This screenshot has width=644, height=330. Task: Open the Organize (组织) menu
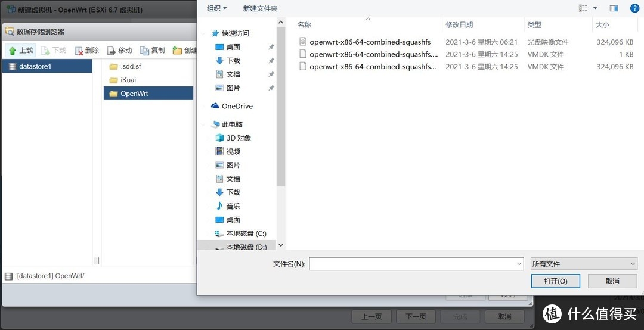tap(216, 8)
